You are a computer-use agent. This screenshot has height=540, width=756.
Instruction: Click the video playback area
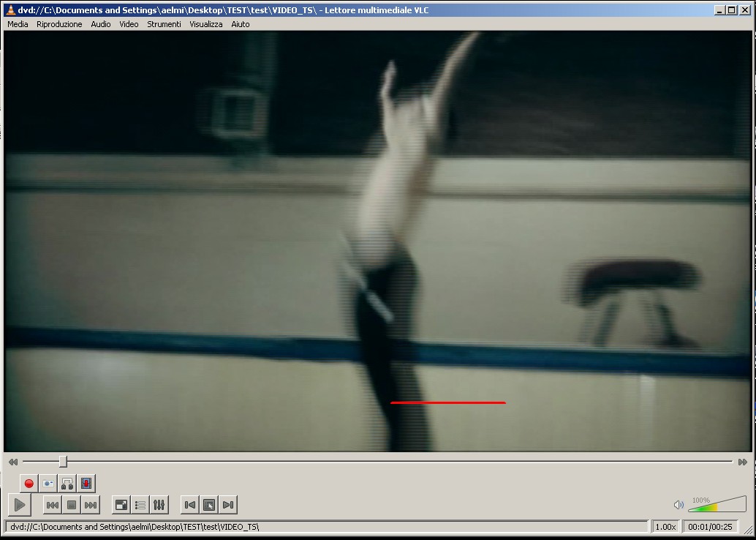(378, 241)
